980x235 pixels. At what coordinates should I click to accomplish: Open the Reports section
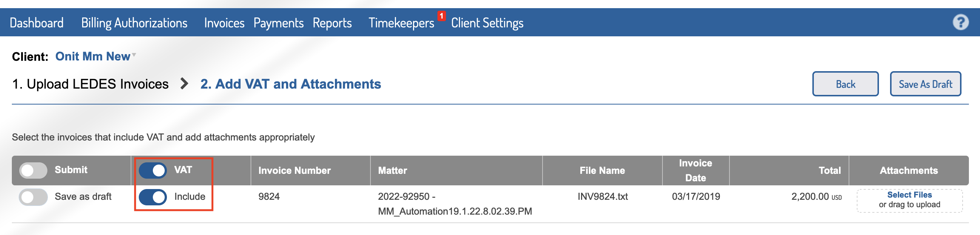pyautogui.click(x=332, y=23)
